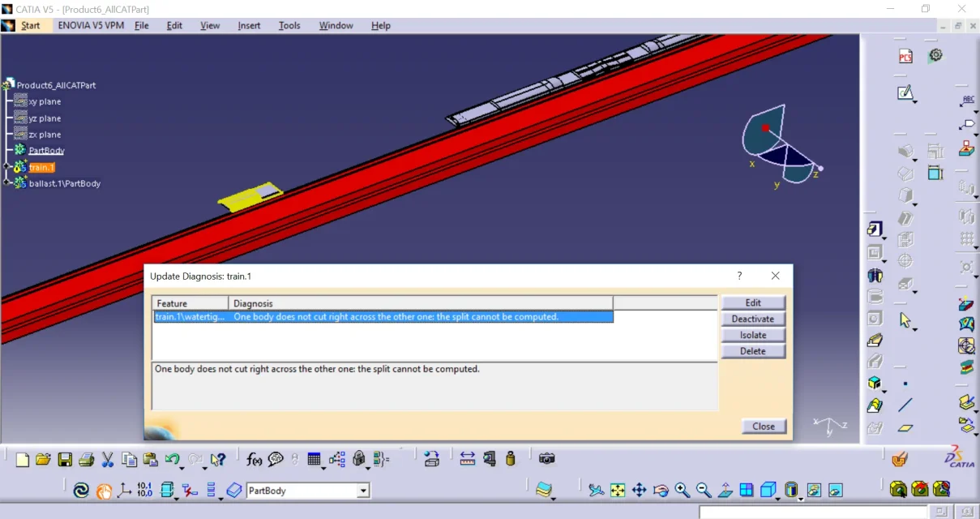Viewport: 980px width, 519px height.
Task: Click the Fit All In view icon
Action: pos(618,490)
